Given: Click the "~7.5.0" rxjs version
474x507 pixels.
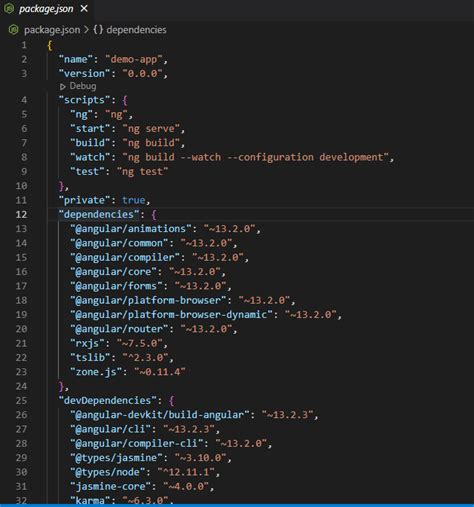Looking at the screenshot, I should pos(139,343).
